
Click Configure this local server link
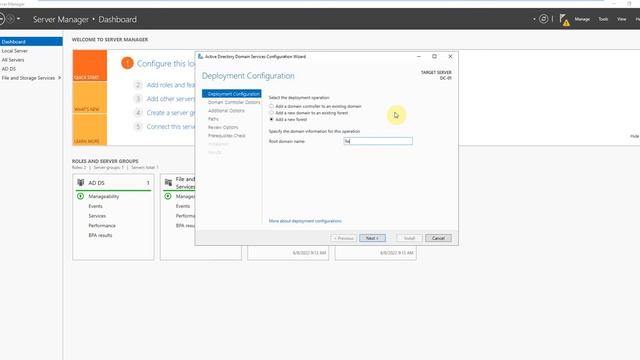tap(166, 64)
